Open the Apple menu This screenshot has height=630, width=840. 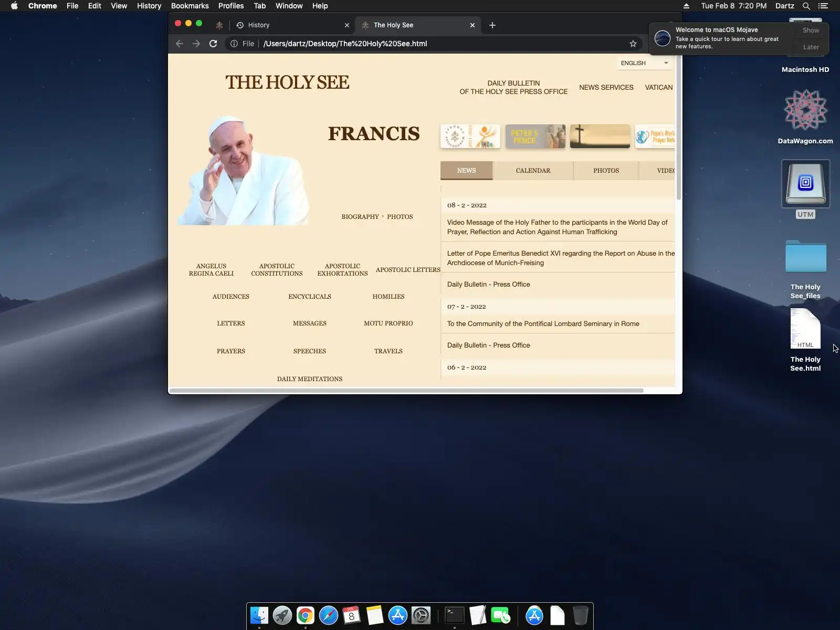tap(14, 6)
